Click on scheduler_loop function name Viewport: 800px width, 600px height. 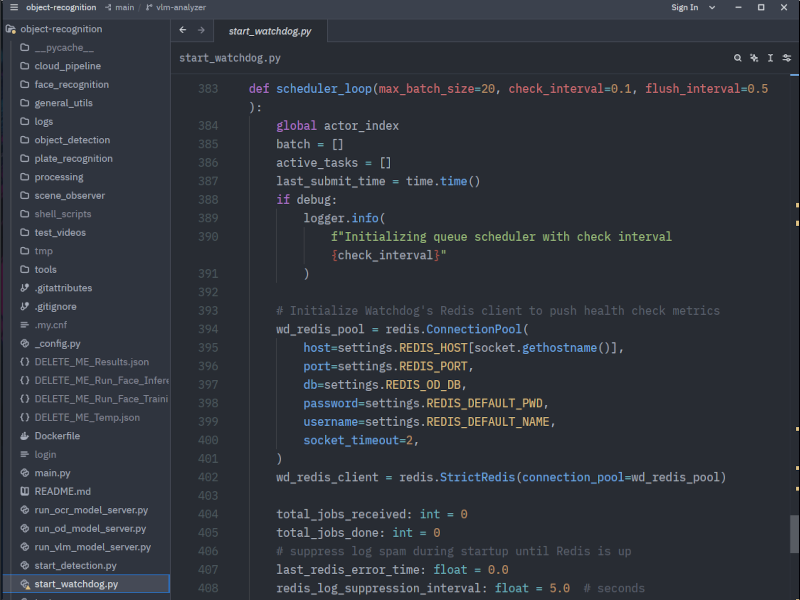coord(324,89)
